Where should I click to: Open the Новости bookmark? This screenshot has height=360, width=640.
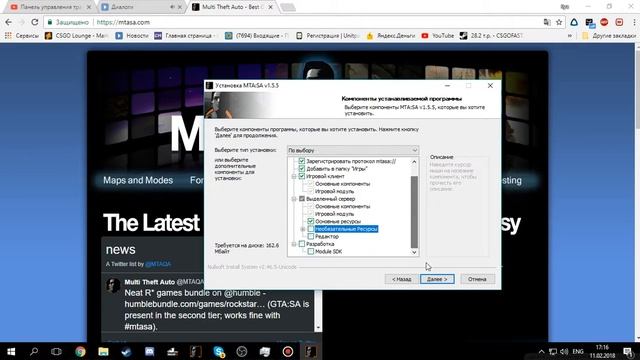(x=132, y=36)
